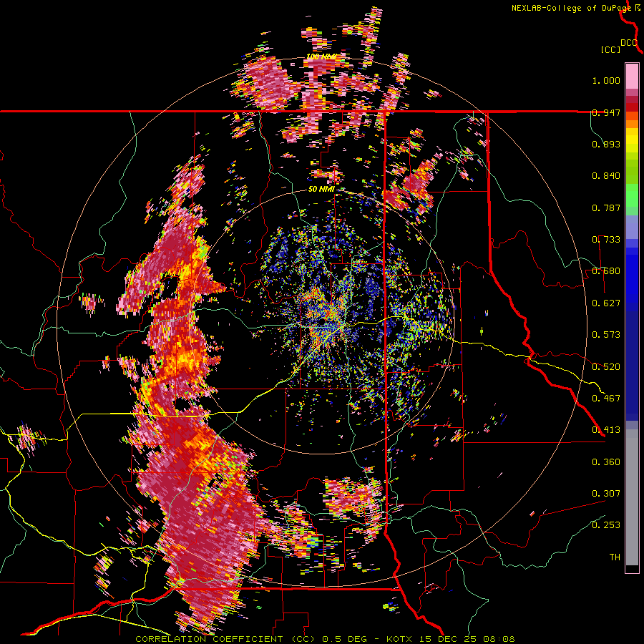644x644 pixels.
Task: Pick the gray lower color bar segment
Action: 632,497
